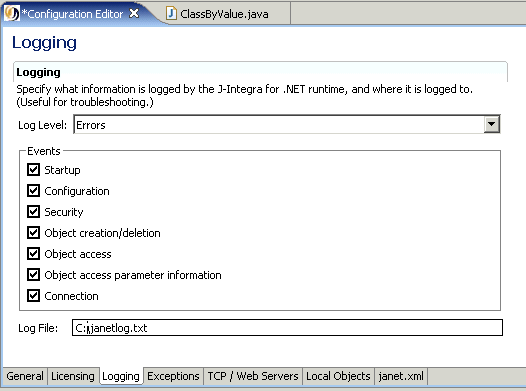Click the Log Level label

pos(43,125)
